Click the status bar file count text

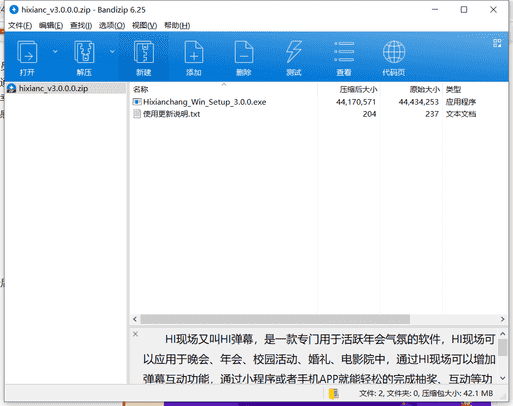click(x=426, y=394)
